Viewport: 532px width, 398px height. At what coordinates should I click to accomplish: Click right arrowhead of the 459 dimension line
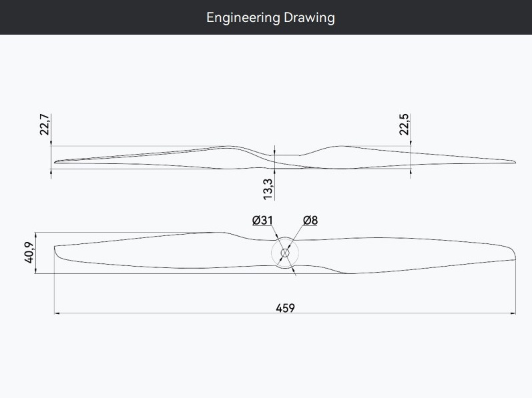[513, 313]
